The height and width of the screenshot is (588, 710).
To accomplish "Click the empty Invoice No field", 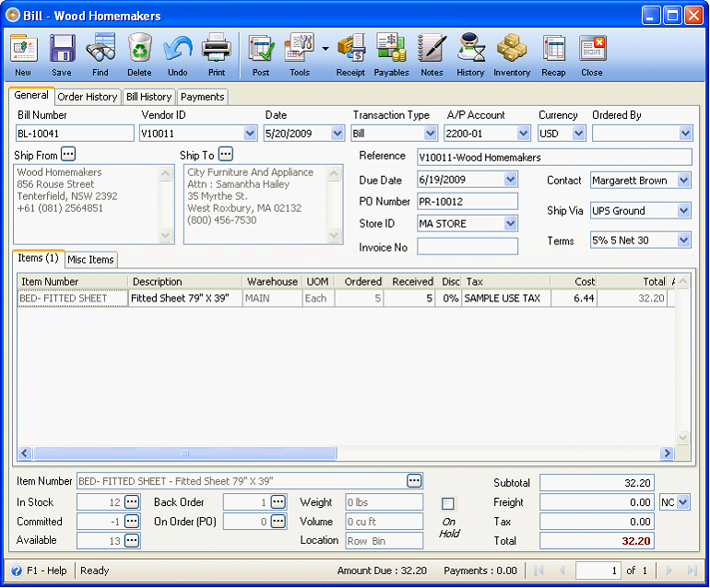I will coord(467,247).
